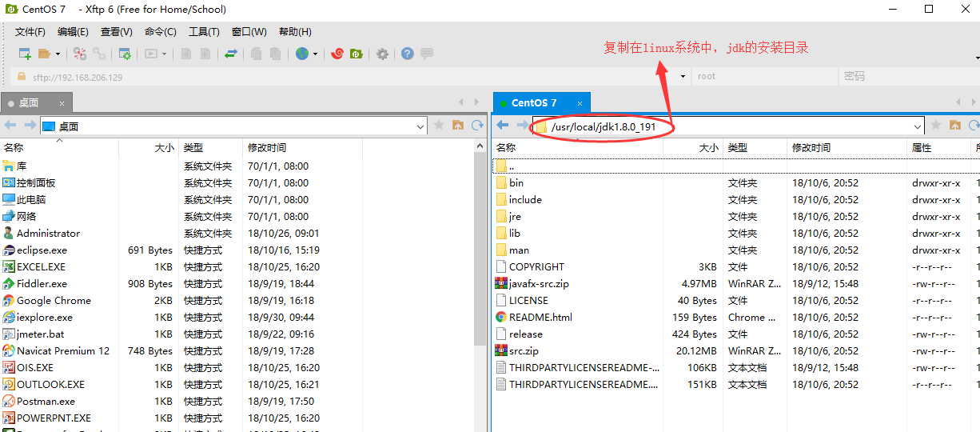The image size is (980, 432).
Task: Click the Copy files toolbar icon
Action: tap(256, 54)
